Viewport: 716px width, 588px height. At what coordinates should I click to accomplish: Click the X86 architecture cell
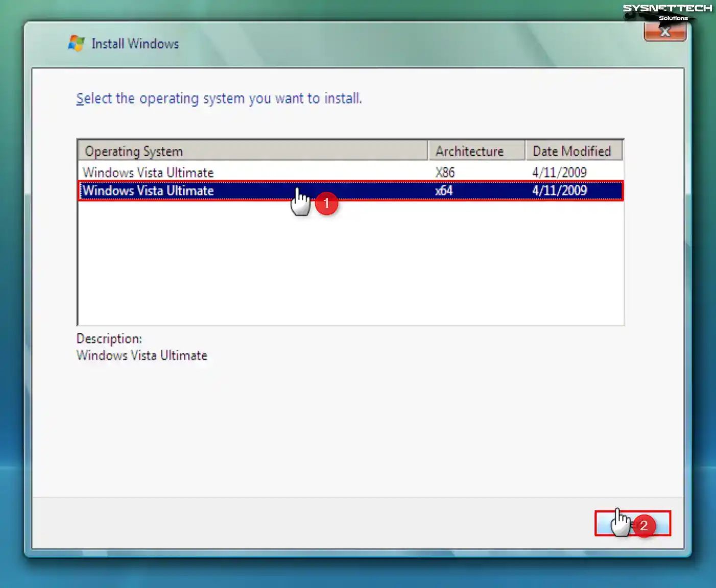445,173
